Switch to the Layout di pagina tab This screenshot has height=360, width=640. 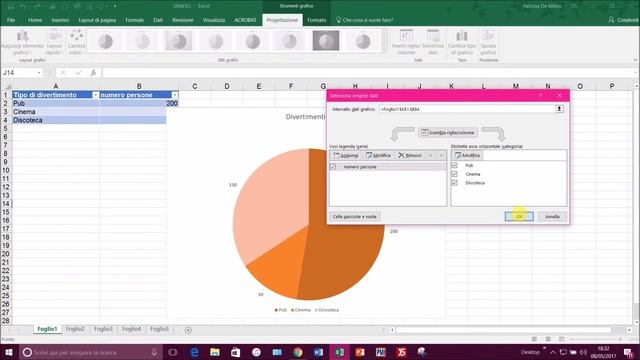pos(97,20)
